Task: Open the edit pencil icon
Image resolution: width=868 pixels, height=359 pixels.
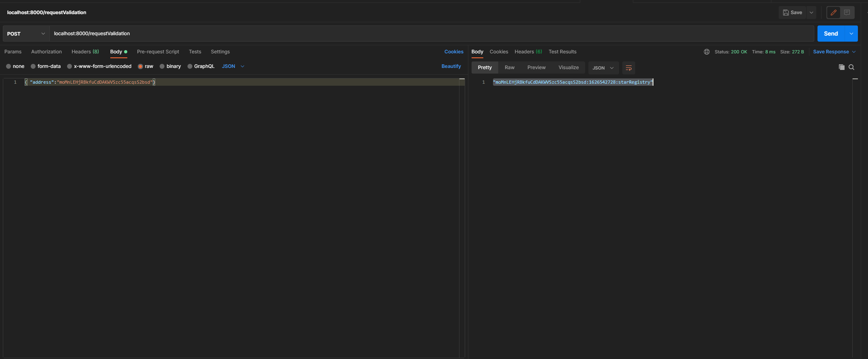Action: tap(833, 13)
